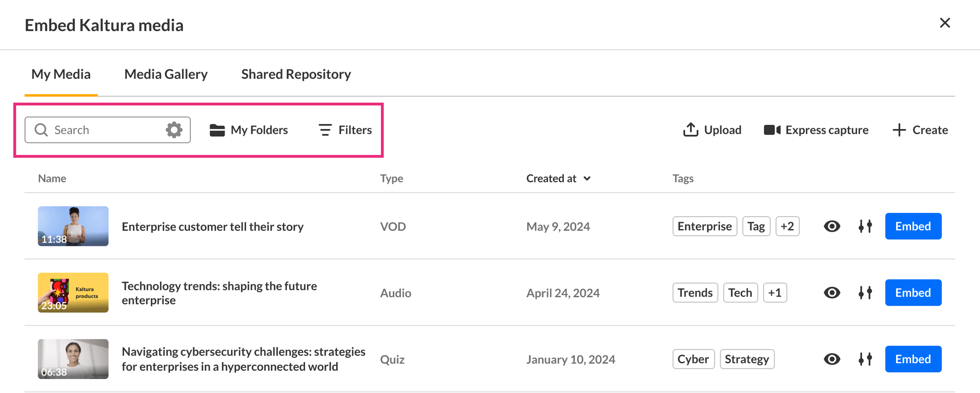Viewport: 980px width, 393px height.
Task: Open embed settings for cybersecurity quiz
Action: click(865, 359)
